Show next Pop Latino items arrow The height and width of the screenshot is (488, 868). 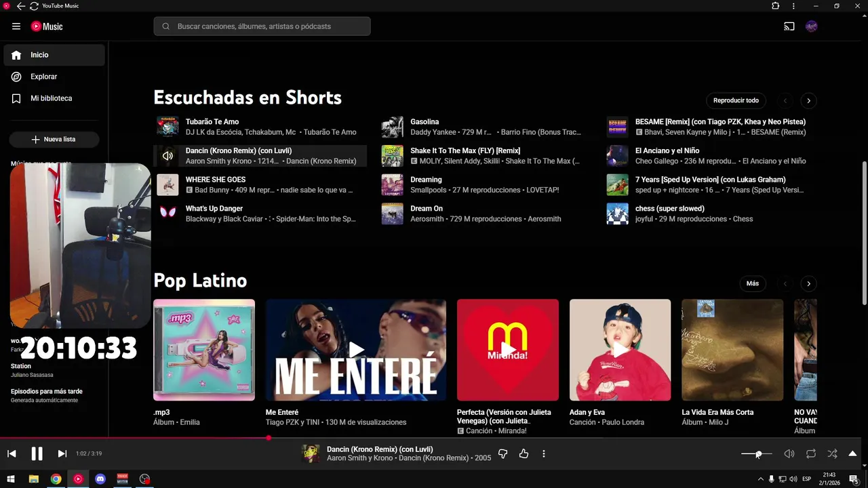pyautogui.click(x=808, y=283)
